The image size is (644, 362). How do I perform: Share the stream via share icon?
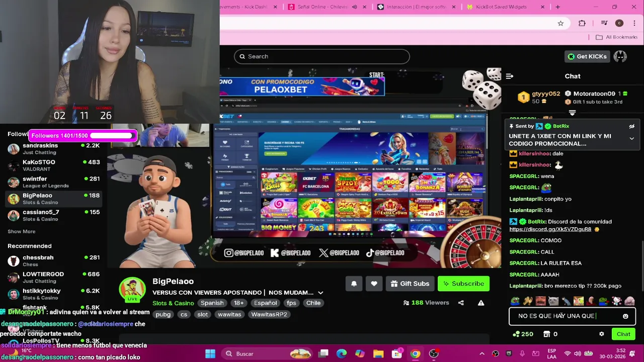(461, 303)
